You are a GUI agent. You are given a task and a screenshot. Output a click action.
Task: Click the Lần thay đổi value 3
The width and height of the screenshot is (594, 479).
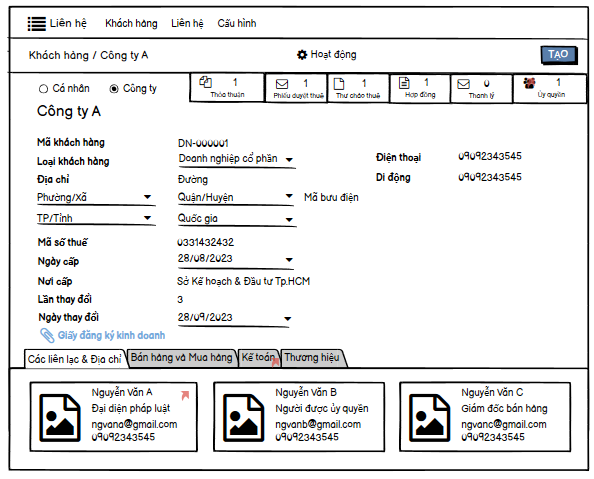(180, 300)
